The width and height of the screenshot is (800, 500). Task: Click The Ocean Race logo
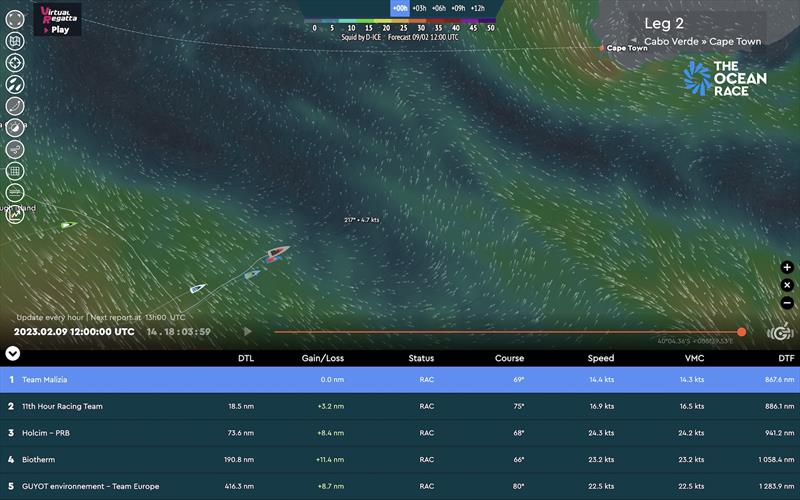click(724, 78)
